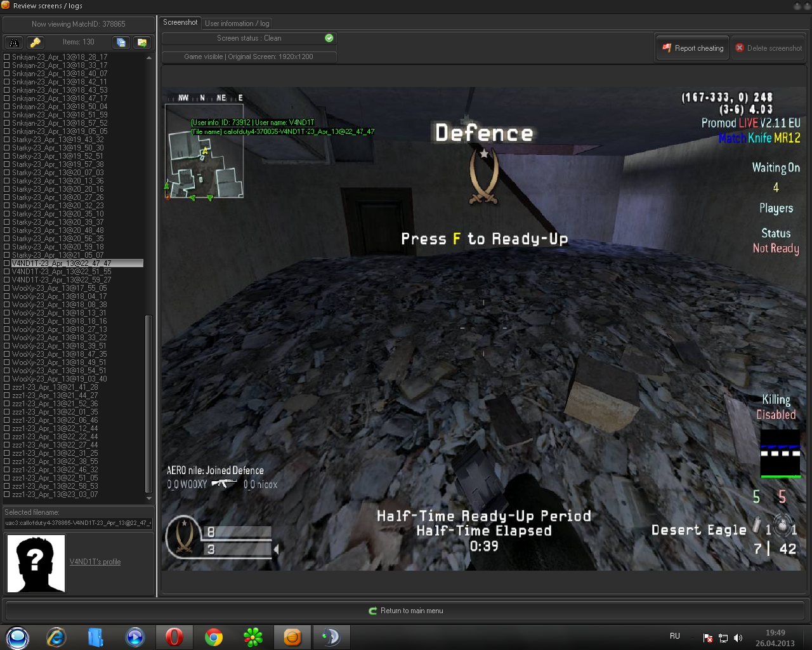Screen dimensions: 812x650
Task: Click the Items: 130 counter
Action: tap(78, 42)
